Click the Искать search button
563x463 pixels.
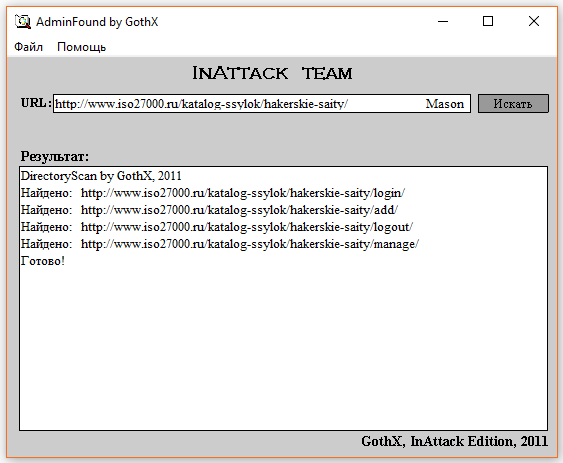click(513, 103)
